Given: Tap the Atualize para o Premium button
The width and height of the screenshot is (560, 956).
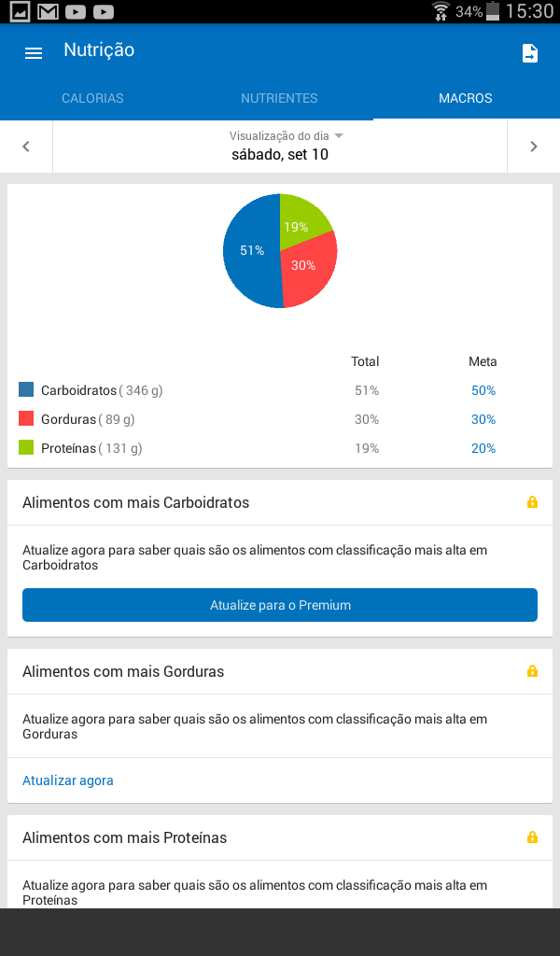Looking at the screenshot, I should coord(280,605).
